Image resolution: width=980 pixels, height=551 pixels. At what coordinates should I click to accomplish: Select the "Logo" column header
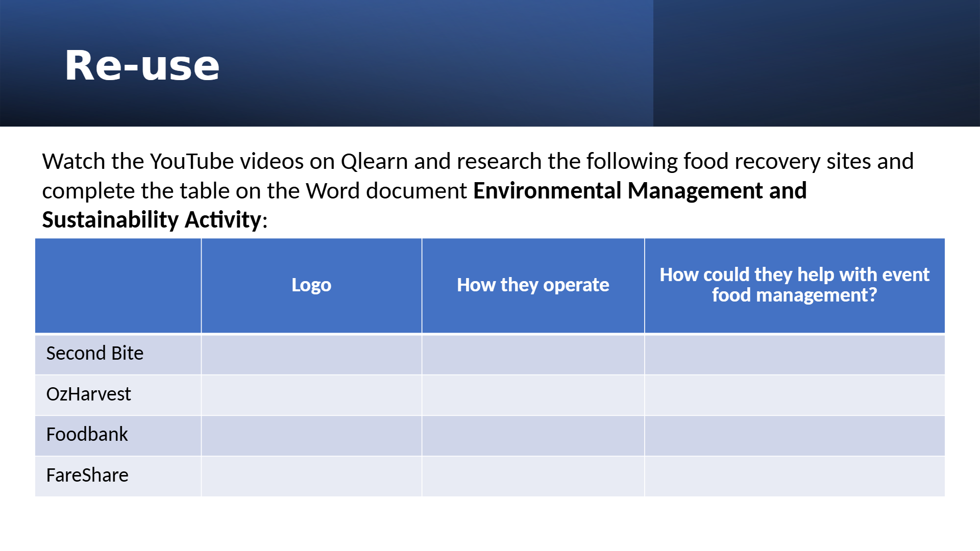click(311, 285)
